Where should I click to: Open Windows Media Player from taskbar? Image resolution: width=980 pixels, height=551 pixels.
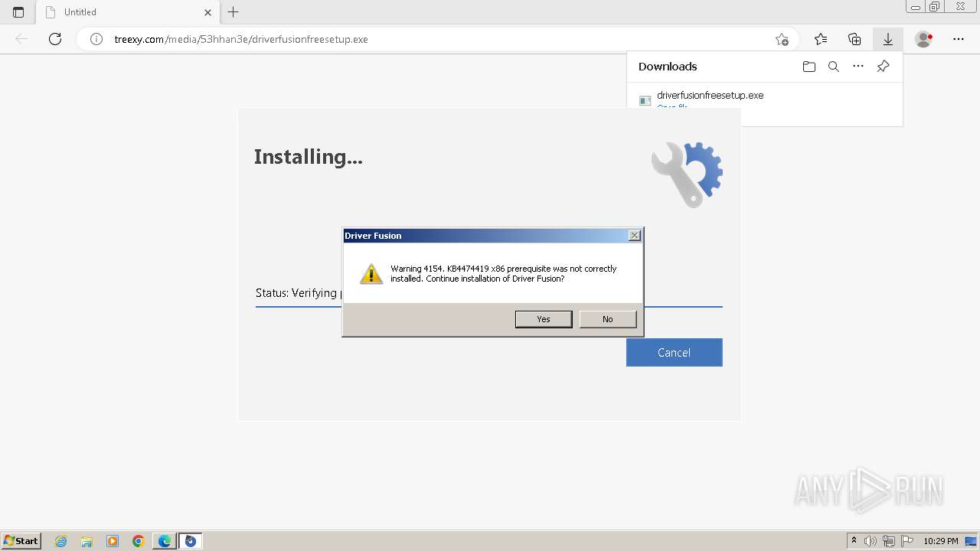click(x=113, y=541)
